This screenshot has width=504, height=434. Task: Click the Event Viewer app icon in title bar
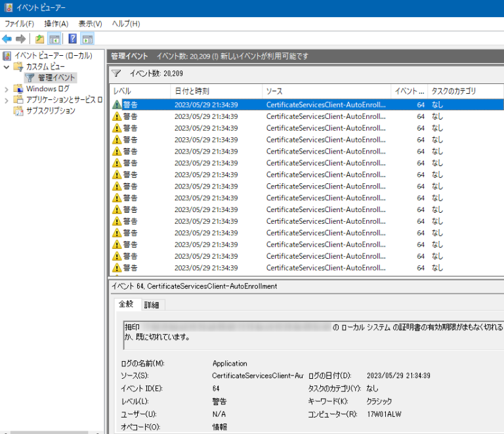tap(7, 8)
